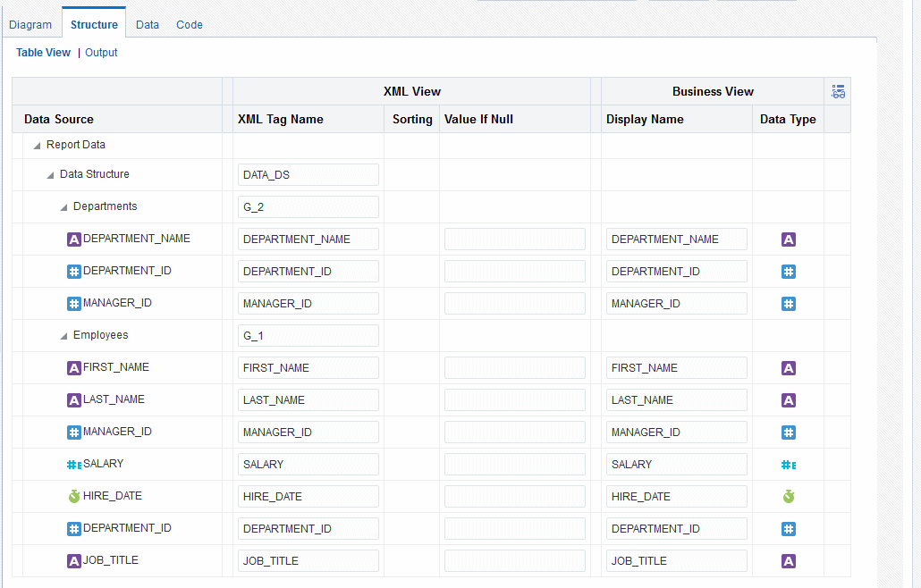Click the text icon next to JOB_TITLE
Screen dimensions: 921x588
point(72,560)
